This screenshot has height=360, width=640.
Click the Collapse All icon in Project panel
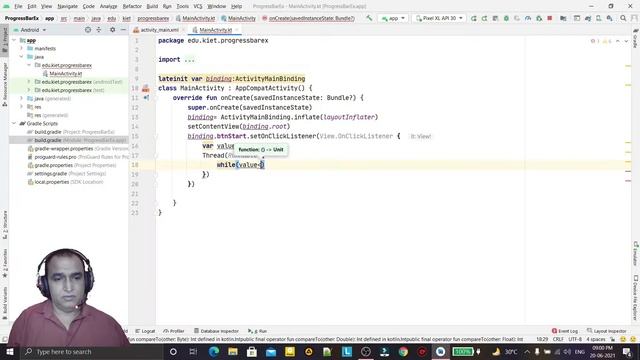tap(99, 30)
